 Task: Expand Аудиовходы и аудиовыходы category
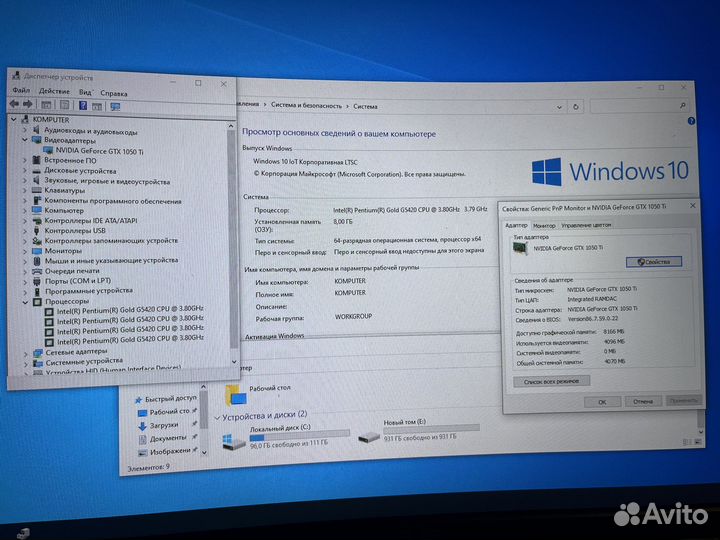[25, 130]
